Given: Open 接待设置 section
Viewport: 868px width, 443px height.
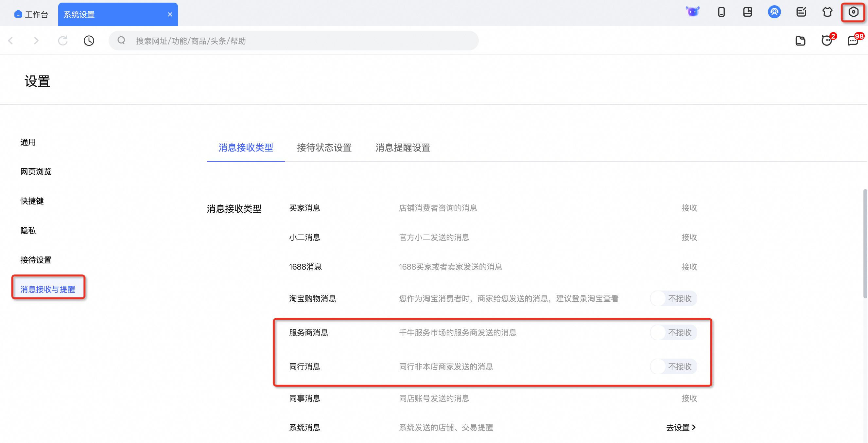Looking at the screenshot, I should click(x=36, y=260).
